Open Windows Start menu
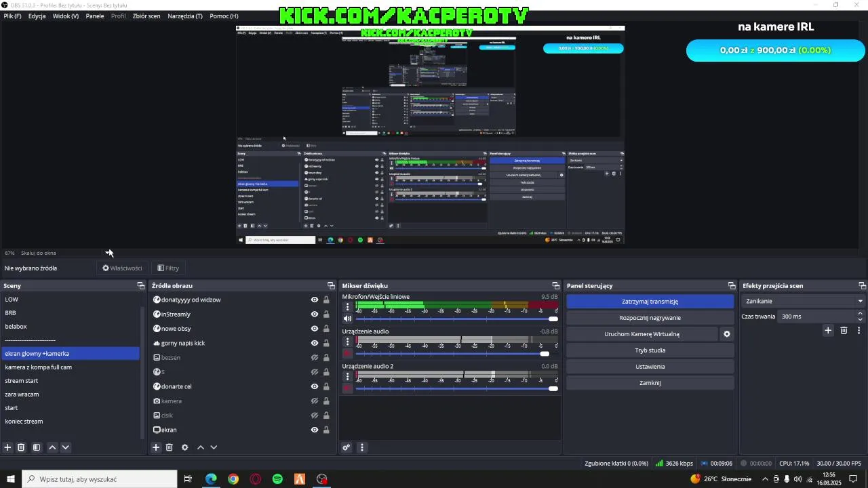Viewport: 868px width, 488px height. click(11, 479)
